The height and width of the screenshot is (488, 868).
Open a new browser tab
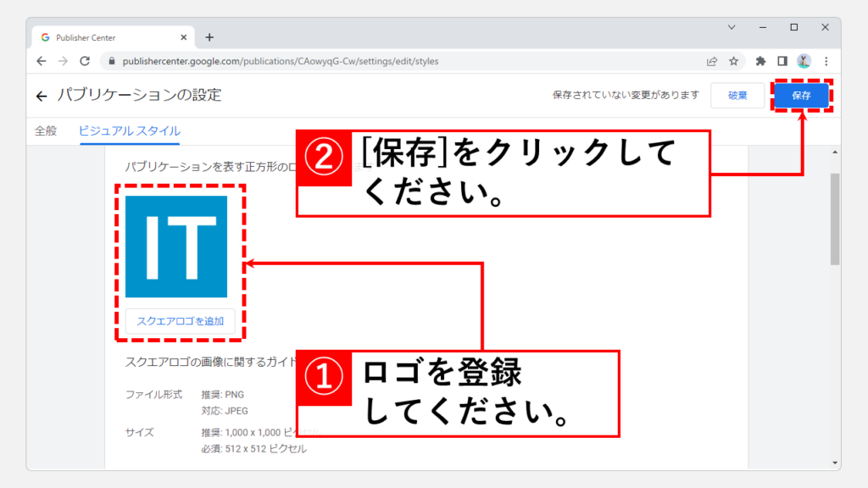(209, 37)
